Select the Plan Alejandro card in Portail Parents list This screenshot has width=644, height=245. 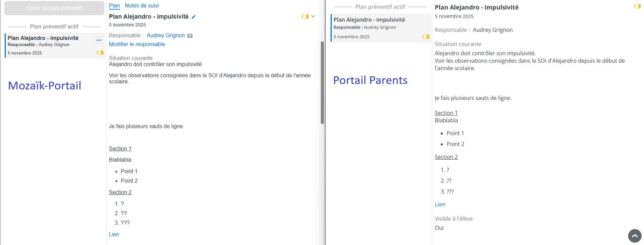tap(380, 28)
